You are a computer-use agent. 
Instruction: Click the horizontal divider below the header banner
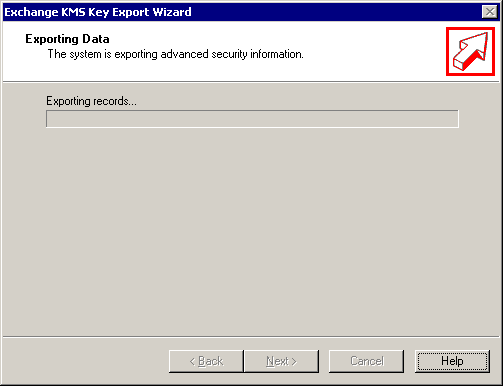click(251, 81)
